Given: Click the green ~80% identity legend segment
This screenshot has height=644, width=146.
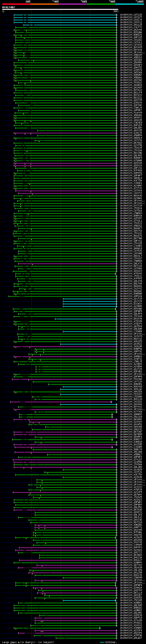Looking at the screenshot, I should coord(101,4).
